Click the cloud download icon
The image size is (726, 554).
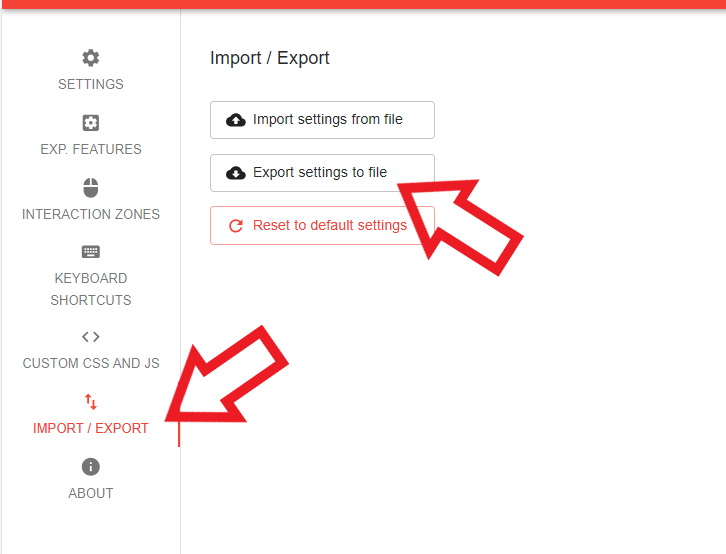pyautogui.click(x=236, y=173)
